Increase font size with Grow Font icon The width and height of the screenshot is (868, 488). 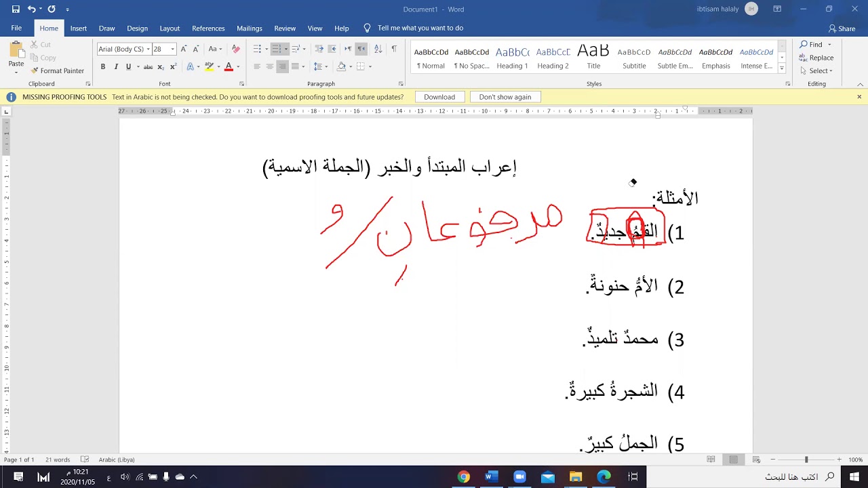tap(184, 49)
